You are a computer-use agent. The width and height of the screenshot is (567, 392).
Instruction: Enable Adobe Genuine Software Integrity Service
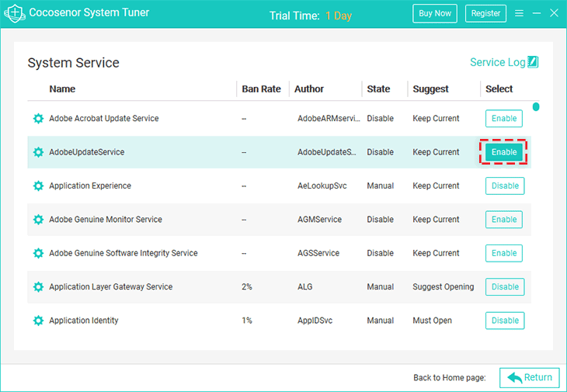coord(504,253)
